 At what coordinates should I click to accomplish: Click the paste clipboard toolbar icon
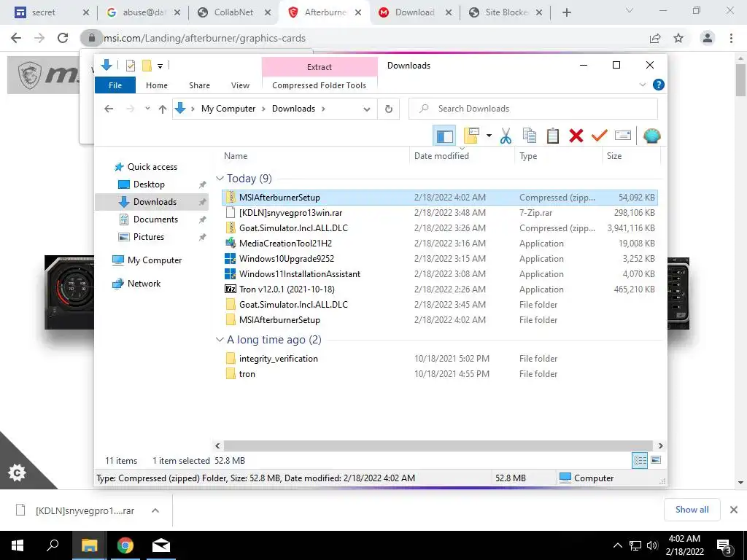(553, 136)
